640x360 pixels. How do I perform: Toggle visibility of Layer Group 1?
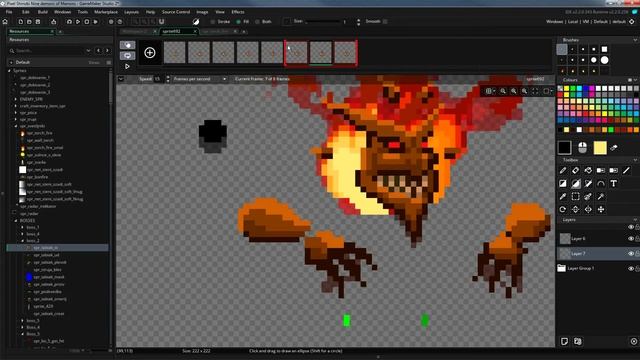tap(631, 268)
